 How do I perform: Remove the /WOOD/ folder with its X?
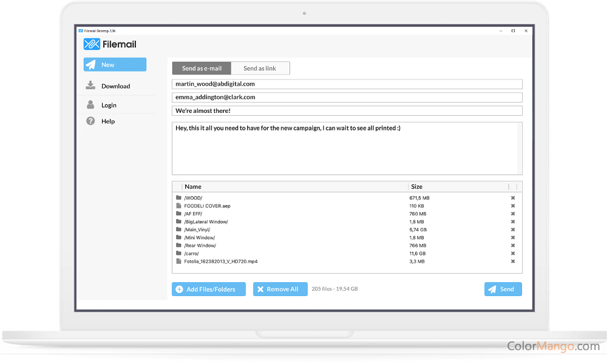(x=513, y=198)
